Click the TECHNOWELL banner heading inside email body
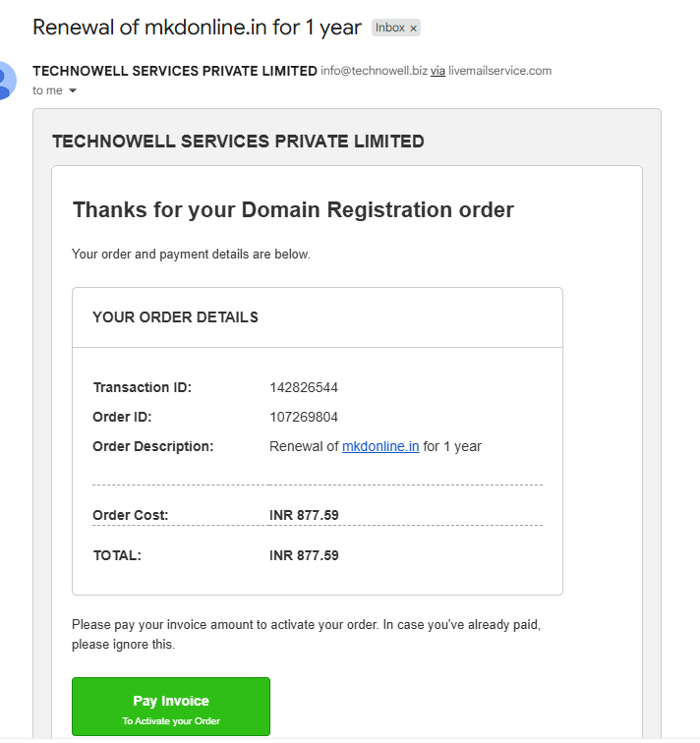Screen dimensions: 700x743 pyautogui.click(x=238, y=142)
